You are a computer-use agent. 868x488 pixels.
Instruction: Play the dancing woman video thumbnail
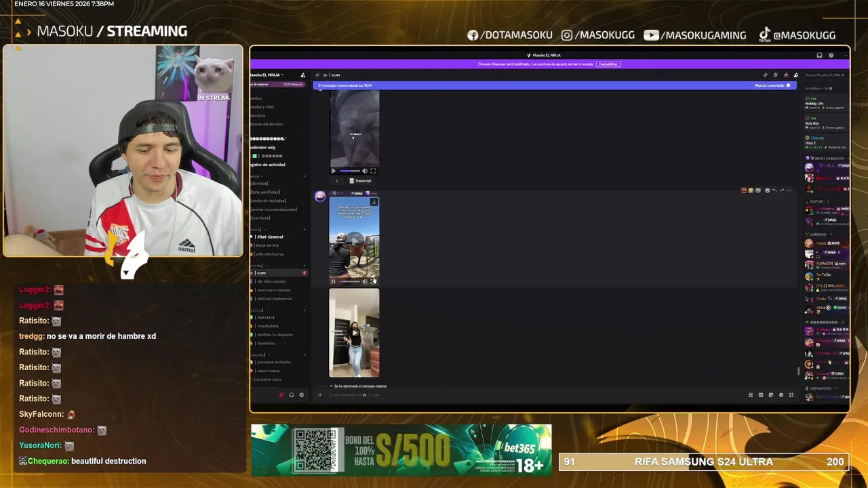point(354,333)
